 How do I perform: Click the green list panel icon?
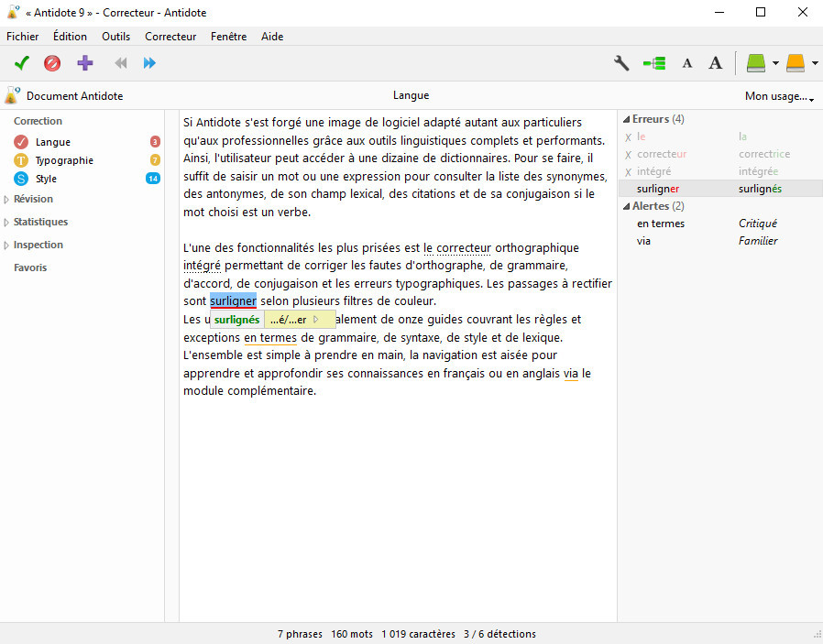point(654,63)
